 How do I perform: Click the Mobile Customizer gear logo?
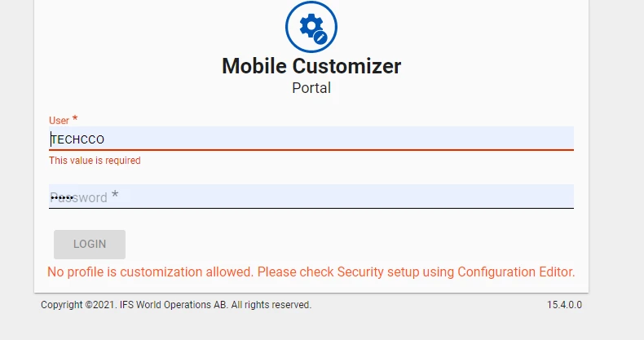(311, 26)
